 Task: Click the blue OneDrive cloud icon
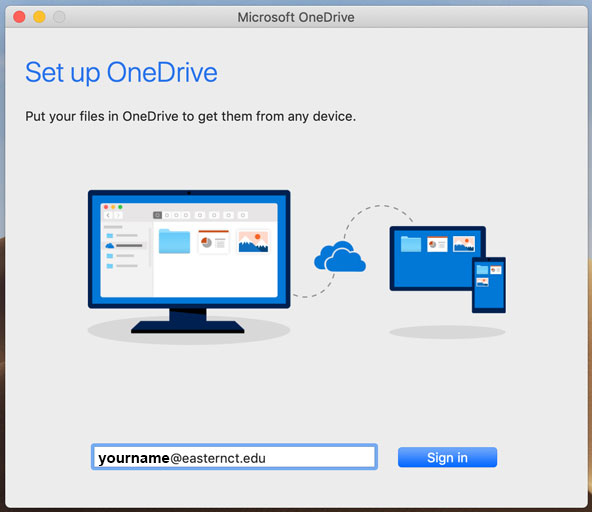tap(340, 256)
